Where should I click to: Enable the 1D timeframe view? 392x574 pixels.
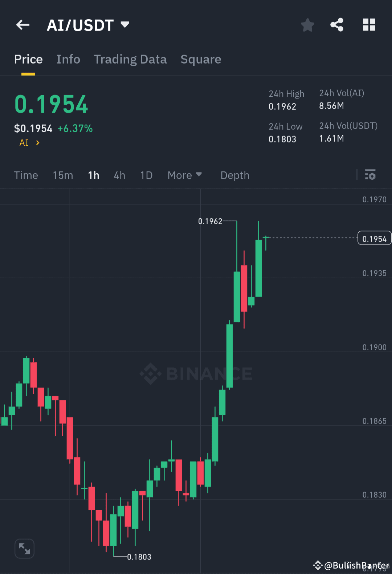[146, 175]
